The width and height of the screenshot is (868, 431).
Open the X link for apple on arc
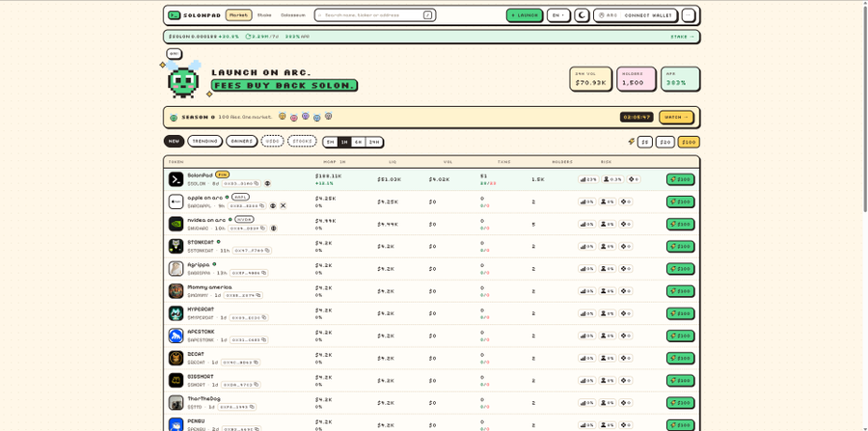click(283, 205)
